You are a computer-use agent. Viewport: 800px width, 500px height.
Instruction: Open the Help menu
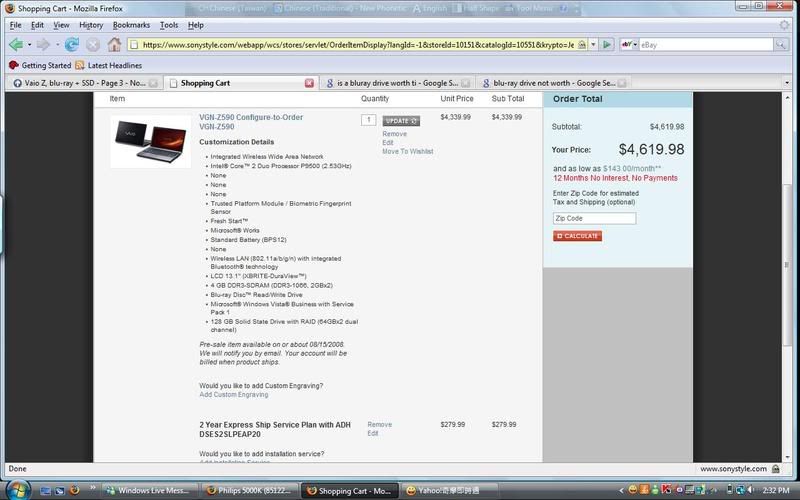tap(195, 25)
